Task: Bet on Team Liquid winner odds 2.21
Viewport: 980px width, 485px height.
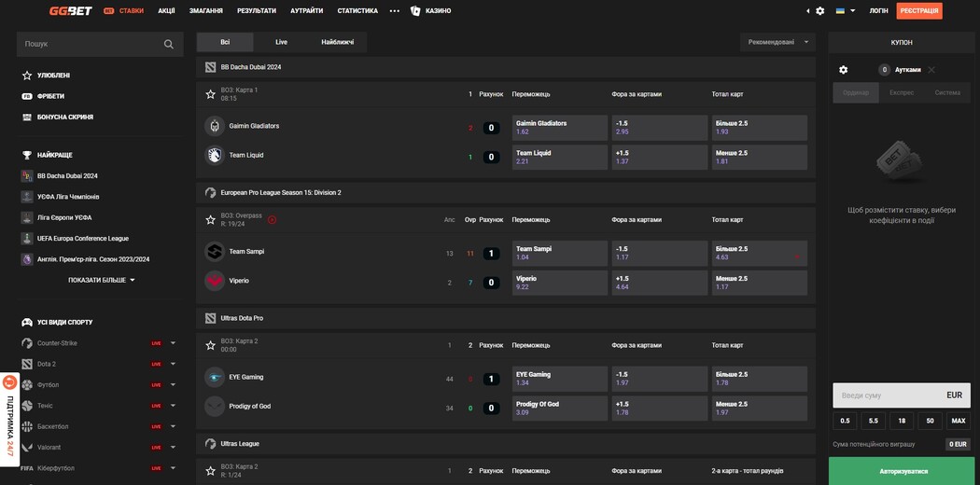Action: 558,157
